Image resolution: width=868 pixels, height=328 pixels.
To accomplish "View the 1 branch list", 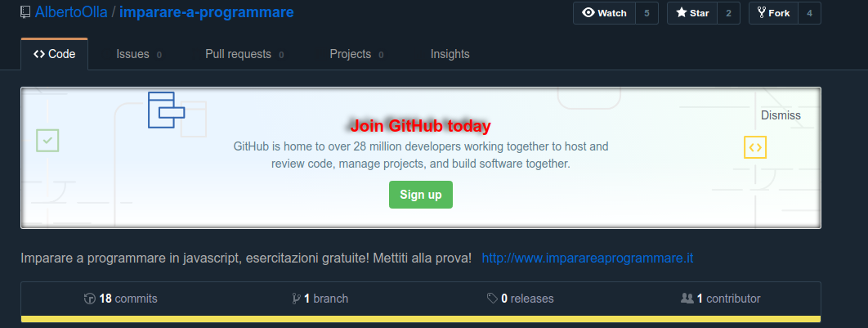I will click(320, 299).
